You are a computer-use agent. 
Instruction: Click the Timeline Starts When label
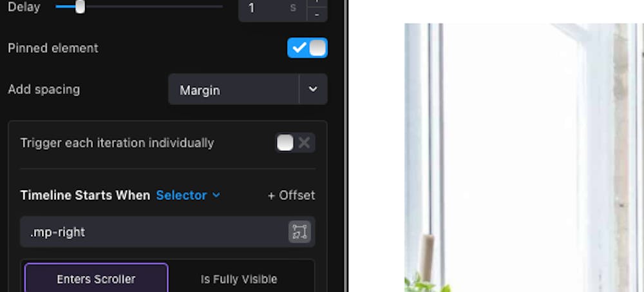pos(85,195)
